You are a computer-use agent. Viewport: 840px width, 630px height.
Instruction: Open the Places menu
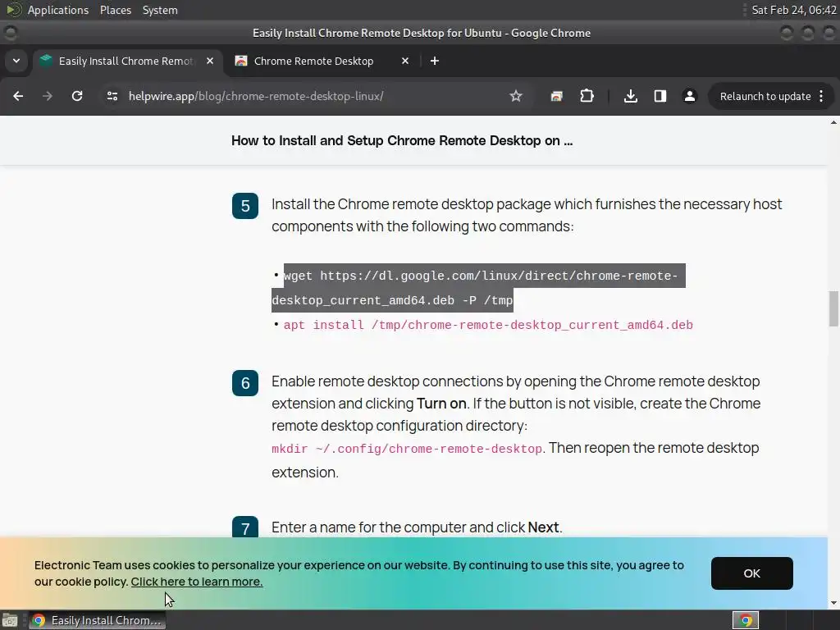coord(116,10)
